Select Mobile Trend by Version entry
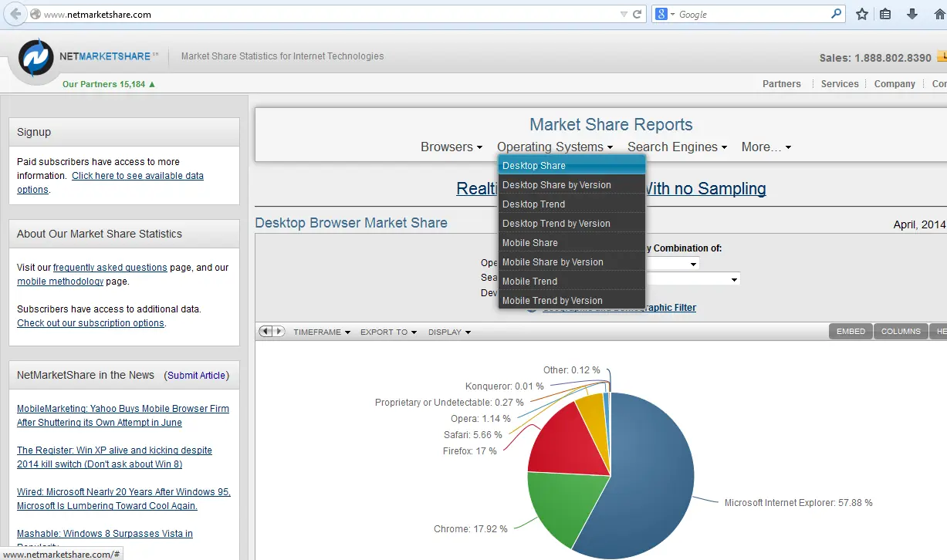The image size is (947, 560). click(x=572, y=300)
